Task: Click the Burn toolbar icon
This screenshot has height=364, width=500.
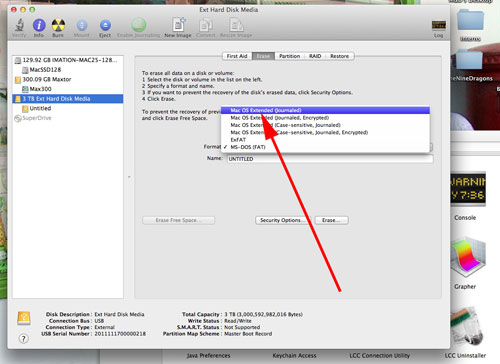Action: [x=58, y=25]
